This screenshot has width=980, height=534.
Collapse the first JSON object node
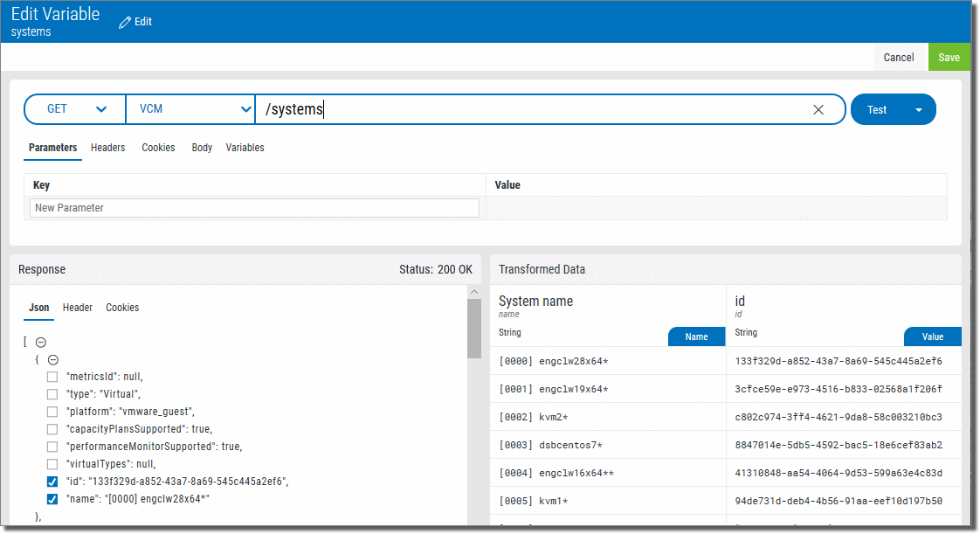click(x=52, y=359)
